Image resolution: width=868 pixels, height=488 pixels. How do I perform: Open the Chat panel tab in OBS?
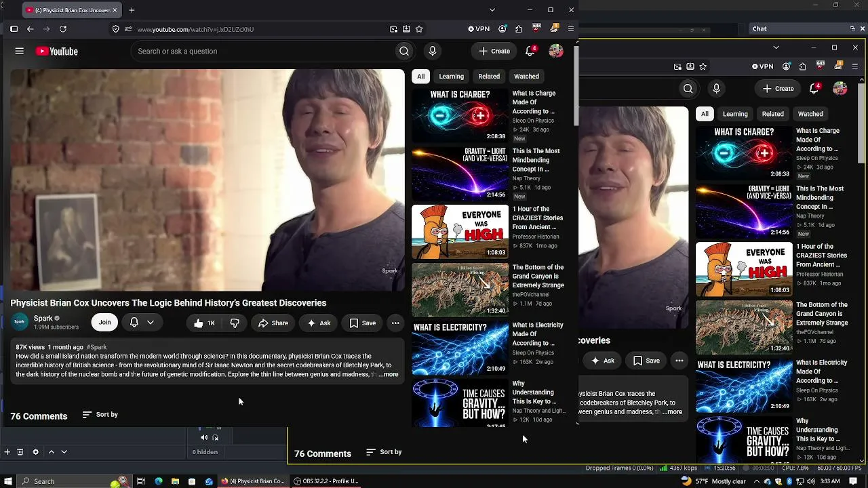click(x=759, y=29)
